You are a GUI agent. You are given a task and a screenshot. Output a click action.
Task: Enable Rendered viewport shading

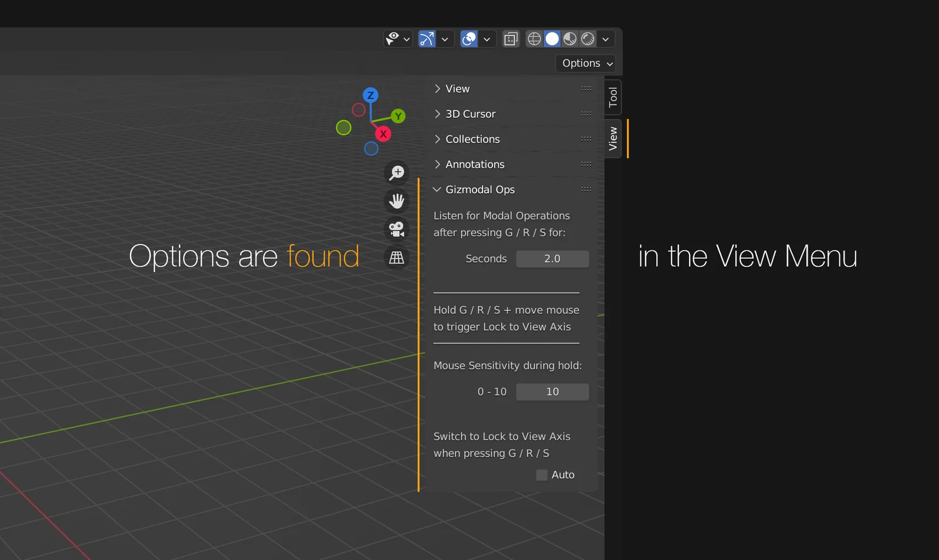tap(588, 39)
